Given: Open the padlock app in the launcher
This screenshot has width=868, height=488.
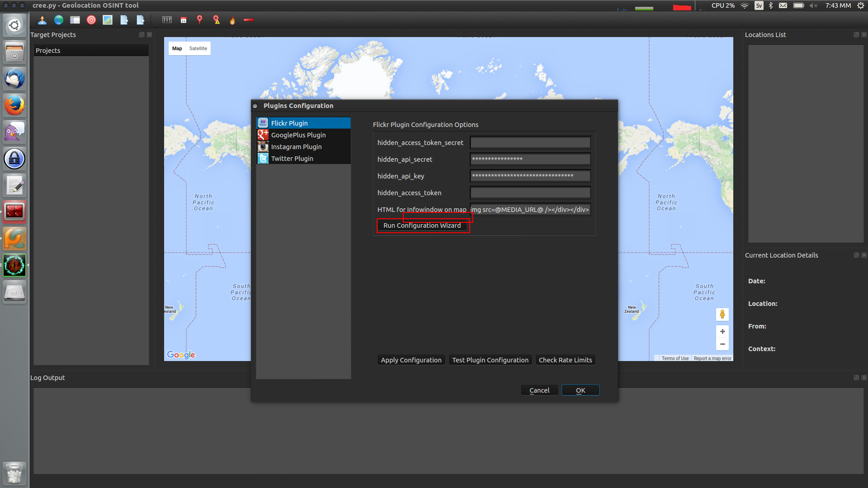Looking at the screenshot, I should (x=14, y=159).
